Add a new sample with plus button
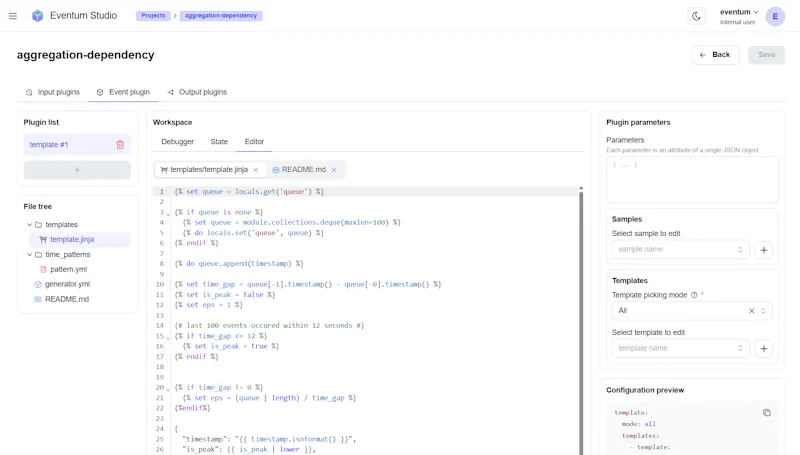Image resolution: width=800 pixels, height=455 pixels. point(764,250)
